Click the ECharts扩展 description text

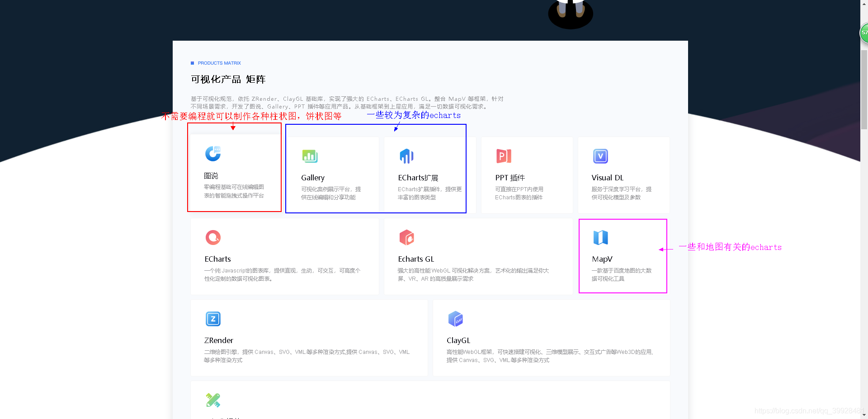[430, 193]
